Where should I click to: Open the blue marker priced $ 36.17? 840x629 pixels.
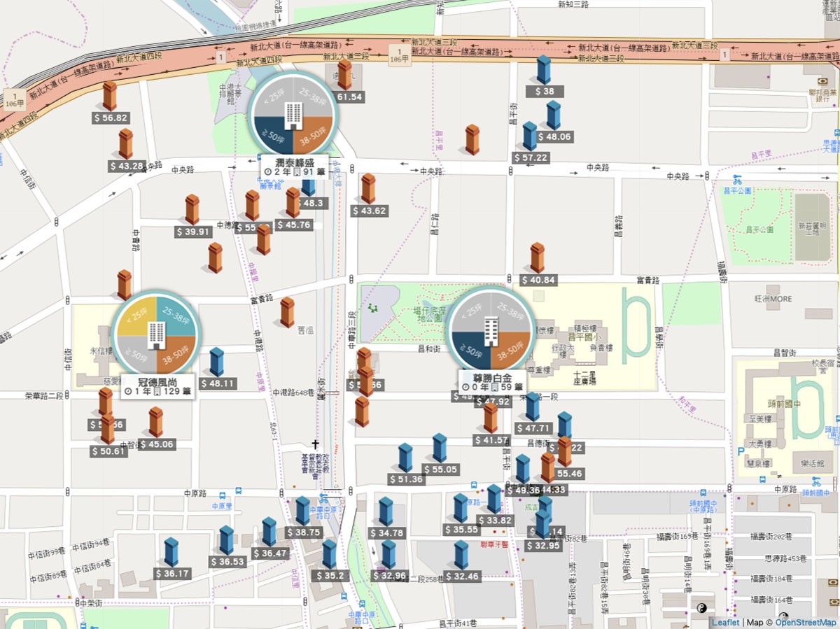click(x=171, y=552)
